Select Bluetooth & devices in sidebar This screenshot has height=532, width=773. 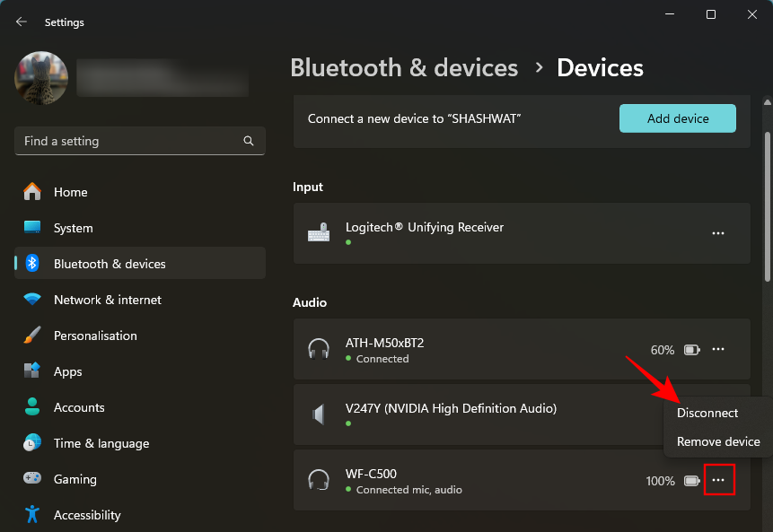pos(140,264)
